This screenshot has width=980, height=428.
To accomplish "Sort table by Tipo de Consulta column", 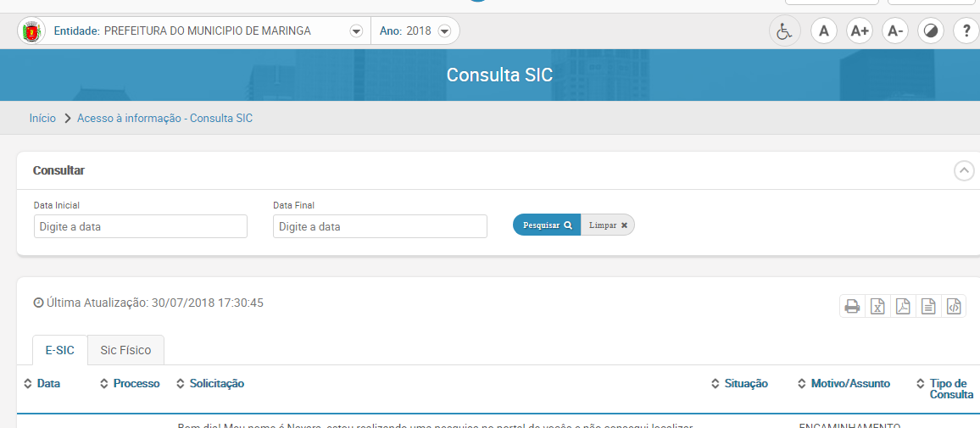I will [944, 389].
